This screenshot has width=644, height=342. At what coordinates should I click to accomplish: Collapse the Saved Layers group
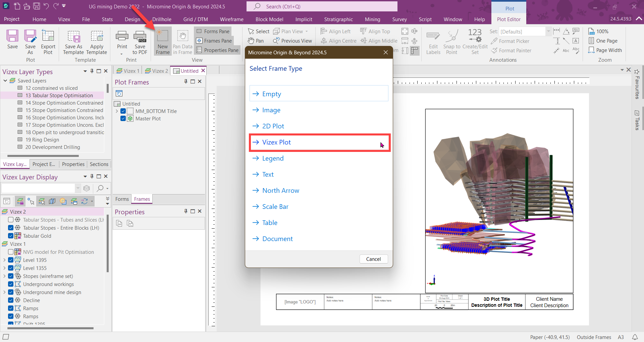point(5,80)
